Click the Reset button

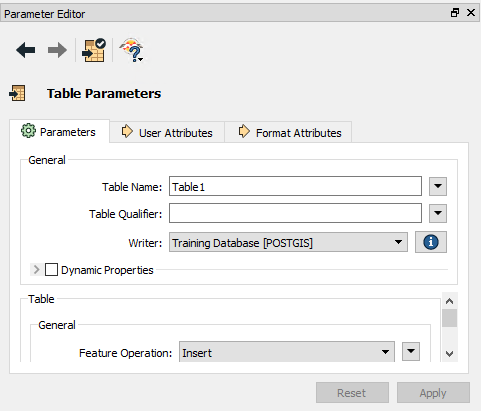tap(352, 393)
